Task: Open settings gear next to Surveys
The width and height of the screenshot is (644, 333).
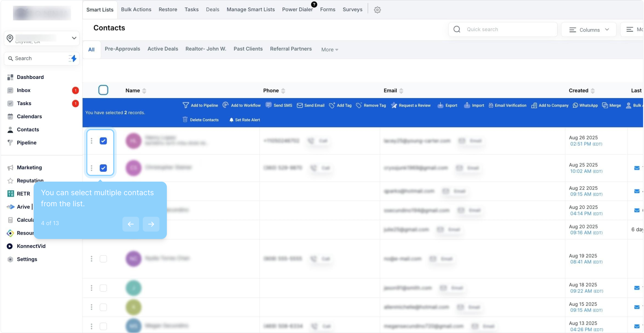Action: (x=377, y=10)
